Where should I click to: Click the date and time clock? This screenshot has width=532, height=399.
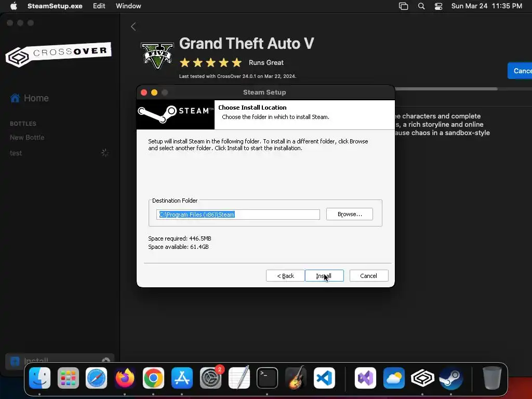coord(486,6)
